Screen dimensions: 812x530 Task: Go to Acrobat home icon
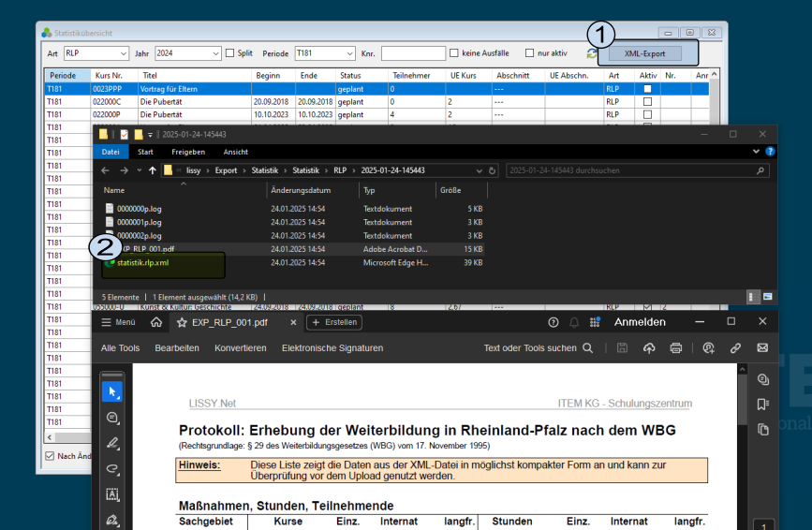155,322
